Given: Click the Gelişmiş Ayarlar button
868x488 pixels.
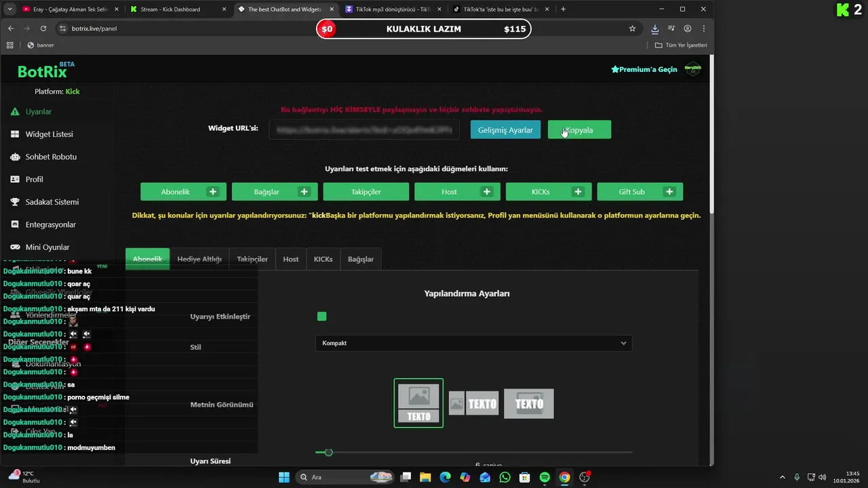Looking at the screenshot, I should 505,130.
